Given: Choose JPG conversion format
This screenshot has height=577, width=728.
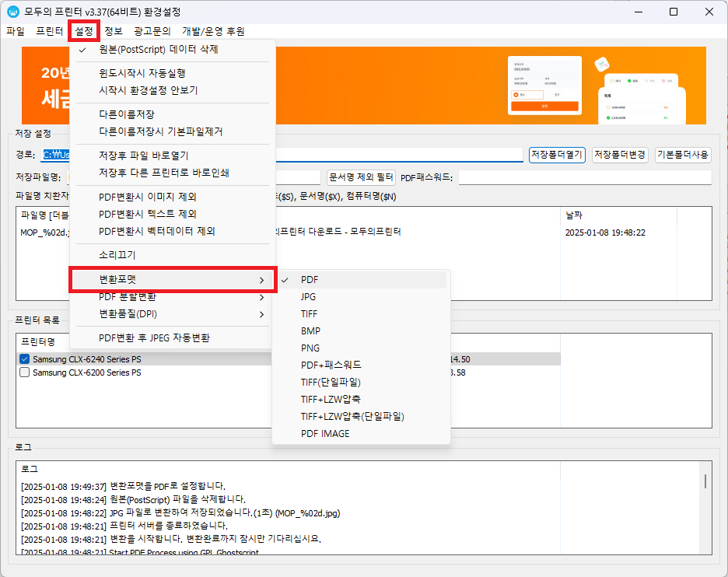Looking at the screenshot, I should point(361,297).
